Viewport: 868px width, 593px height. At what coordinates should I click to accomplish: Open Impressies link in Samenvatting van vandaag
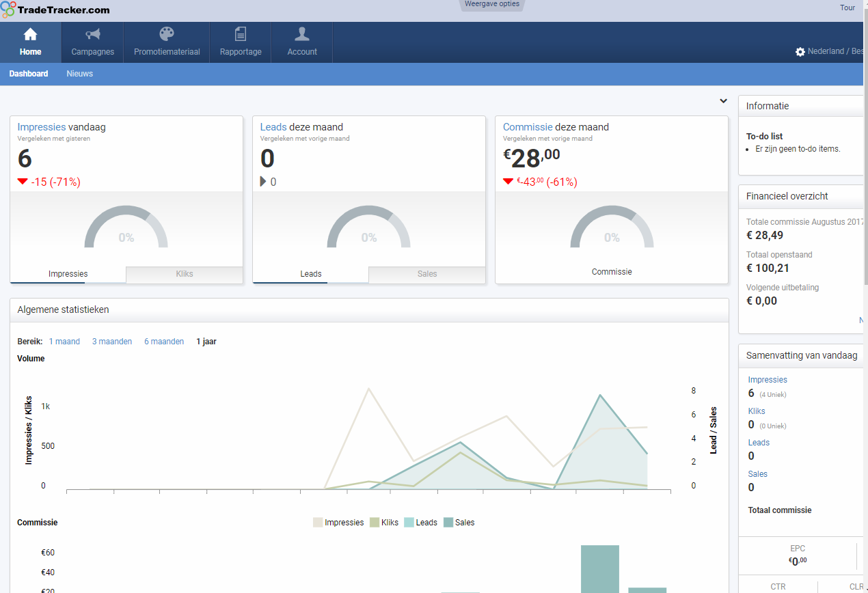pyautogui.click(x=768, y=380)
